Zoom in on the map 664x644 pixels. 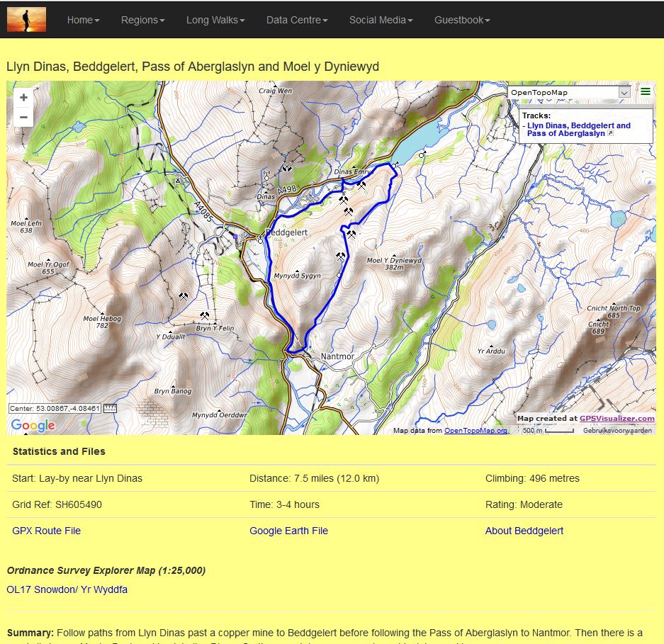(x=23, y=98)
